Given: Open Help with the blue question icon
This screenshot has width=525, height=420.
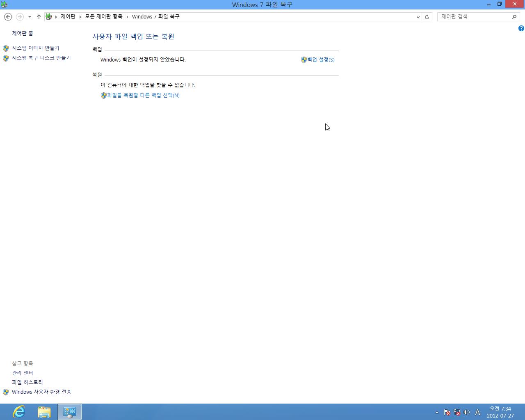Looking at the screenshot, I should tap(521, 28).
